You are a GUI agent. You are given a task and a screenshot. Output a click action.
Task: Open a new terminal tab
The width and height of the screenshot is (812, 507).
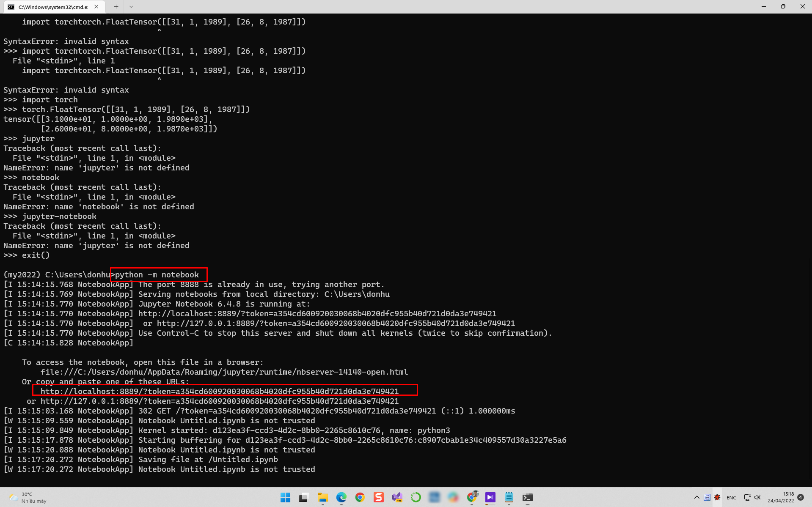116,7
